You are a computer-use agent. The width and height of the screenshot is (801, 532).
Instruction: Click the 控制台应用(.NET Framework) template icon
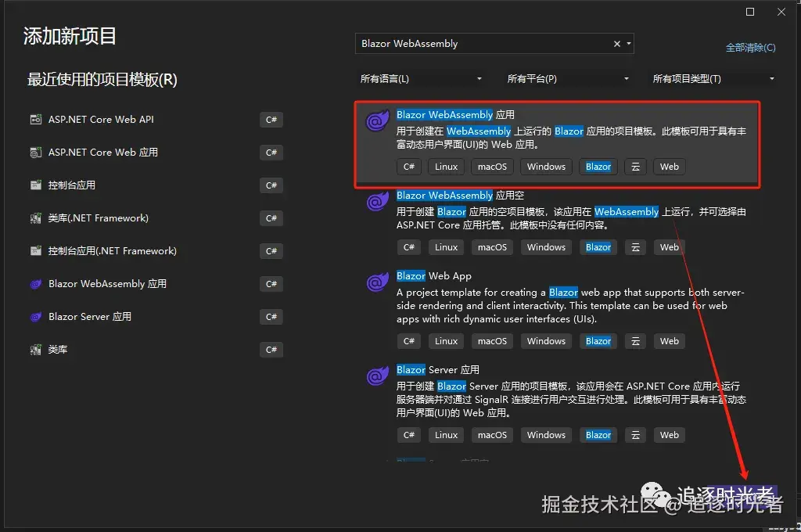click(x=36, y=251)
